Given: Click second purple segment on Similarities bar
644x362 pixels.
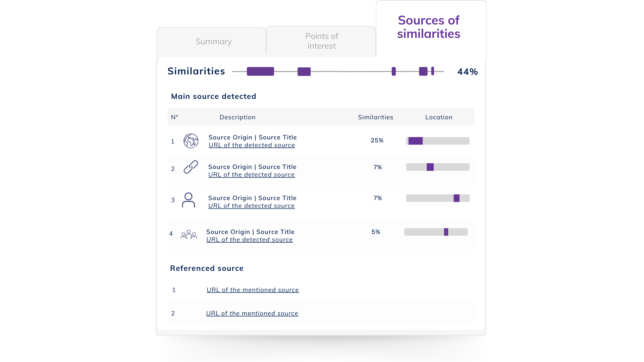Looking at the screenshot, I should coord(304,72).
